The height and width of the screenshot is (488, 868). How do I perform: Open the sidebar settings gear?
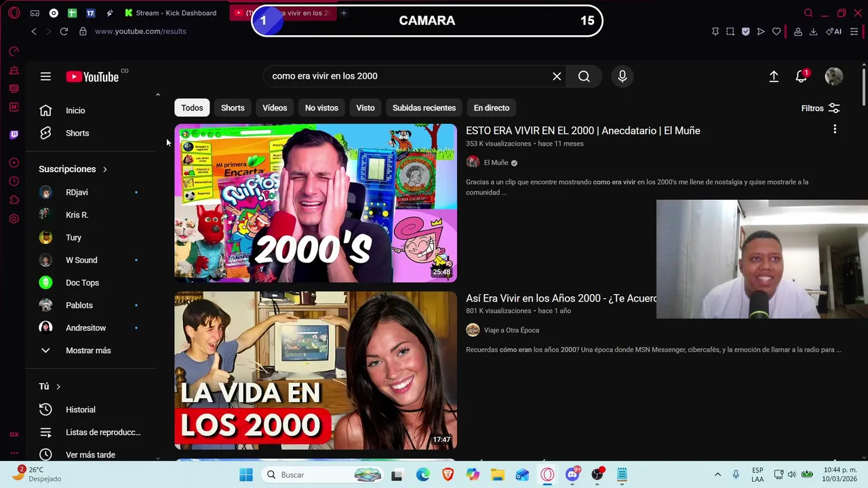tap(14, 219)
